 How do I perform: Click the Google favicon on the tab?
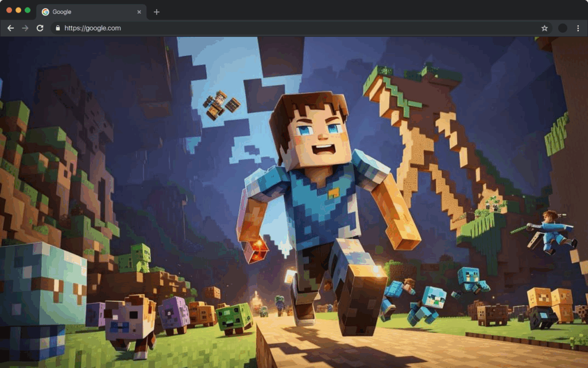pyautogui.click(x=45, y=11)
